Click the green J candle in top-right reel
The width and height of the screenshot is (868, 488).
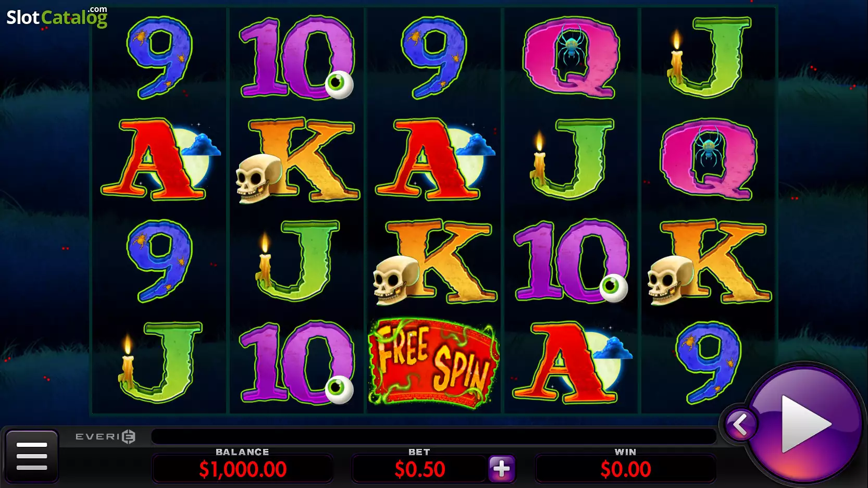click(710, 57)
